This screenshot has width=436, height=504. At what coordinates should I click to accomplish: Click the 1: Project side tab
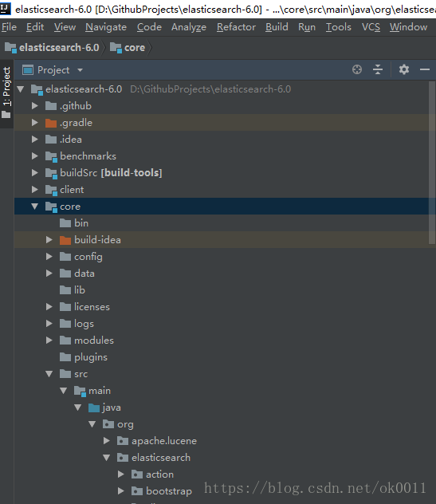(6, 93)
